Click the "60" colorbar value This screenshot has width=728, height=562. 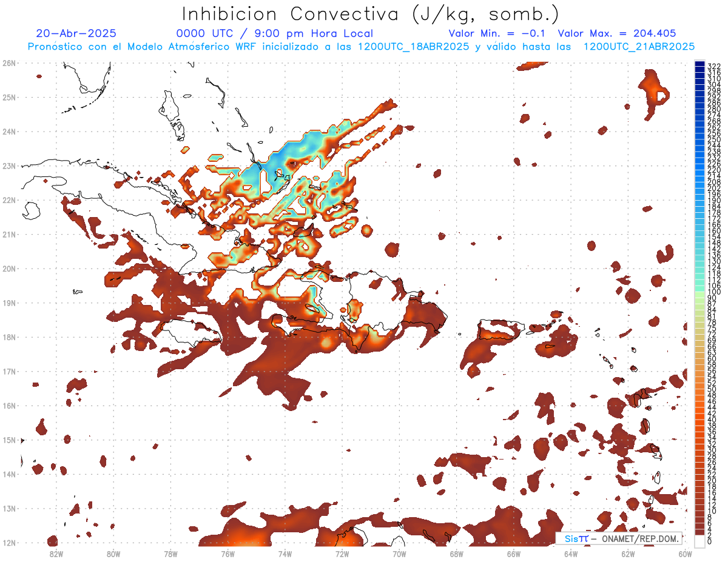pyautogui.click(x=712, y=358)
